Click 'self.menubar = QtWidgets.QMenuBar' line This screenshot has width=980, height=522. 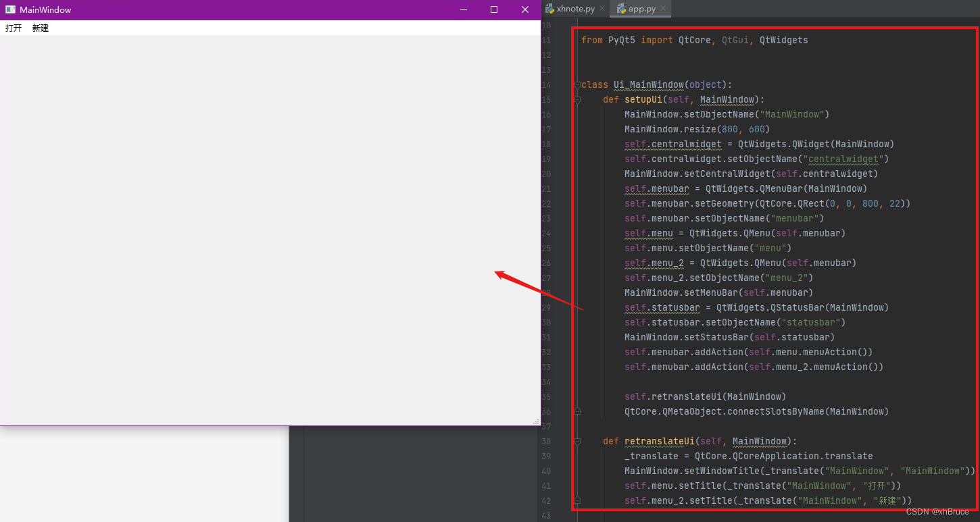tap(746, 188)
